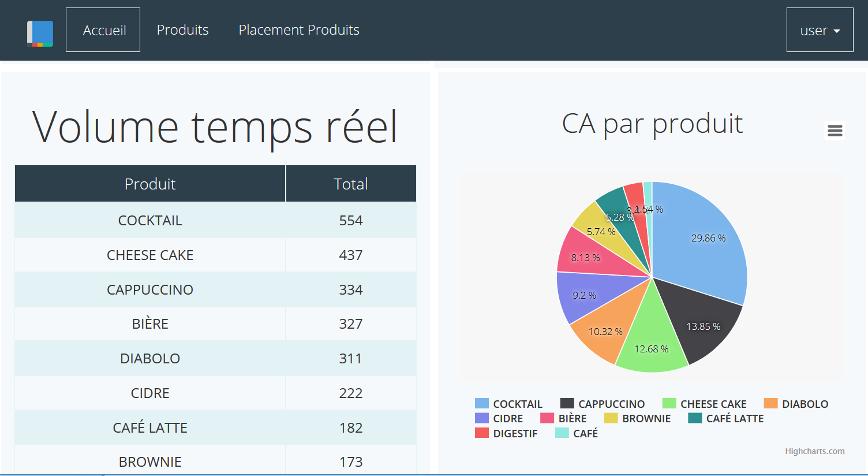Go to the Accueil tab

click(104, 30)
